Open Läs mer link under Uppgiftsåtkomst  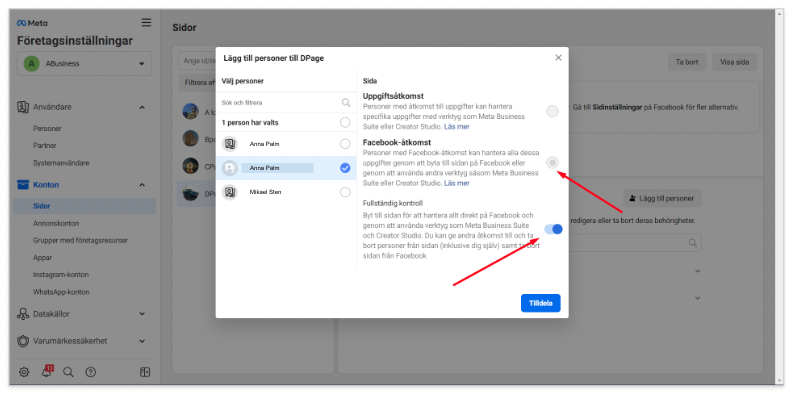click(456, 127)
